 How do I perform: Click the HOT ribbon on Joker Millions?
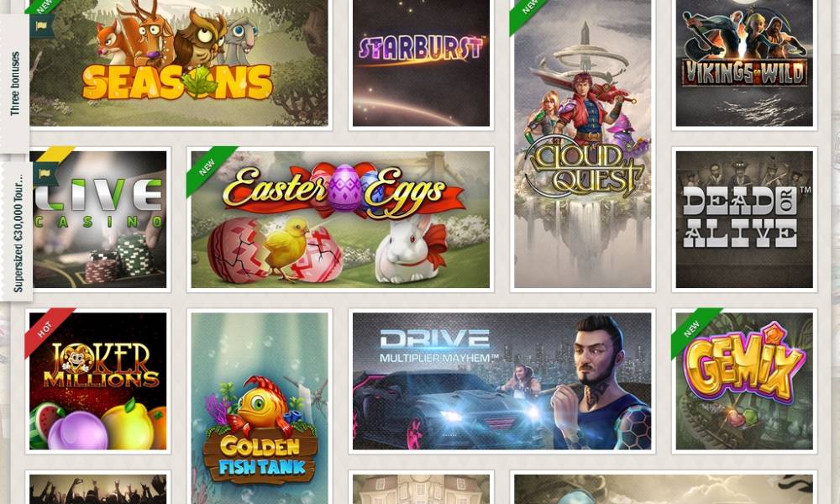46,330
